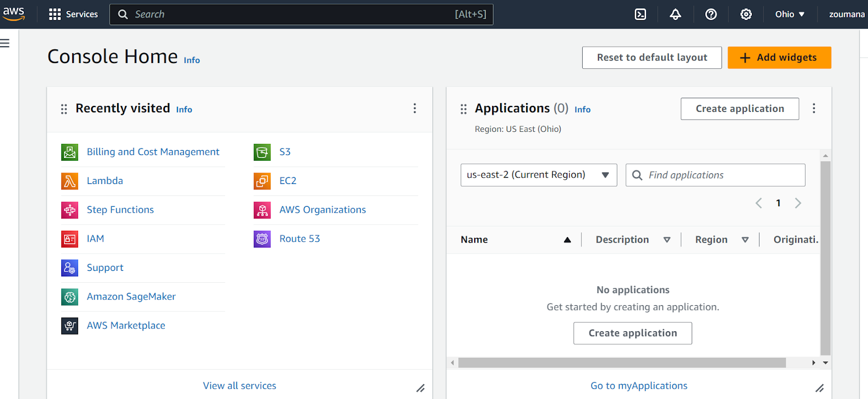The width and height of the screenshot is (868, 399).
Task: Go to next applications page
Action: point(798,203)
